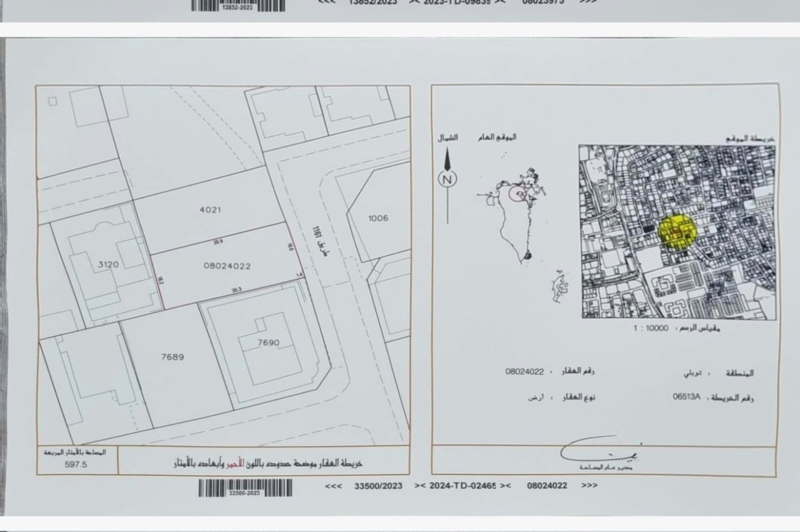The image size is (800, 532).
Task: Click the north arrow N compass symbol
Action: click(447, 179)
